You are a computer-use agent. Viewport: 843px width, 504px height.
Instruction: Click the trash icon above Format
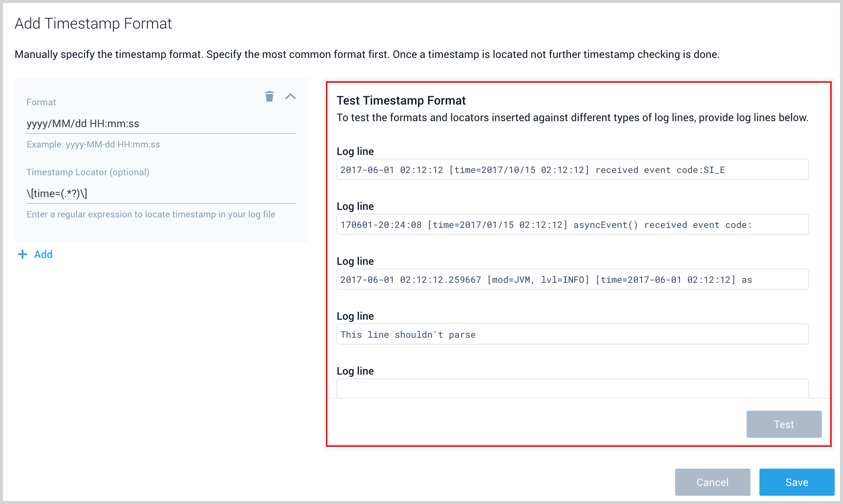tap(269, 97)
